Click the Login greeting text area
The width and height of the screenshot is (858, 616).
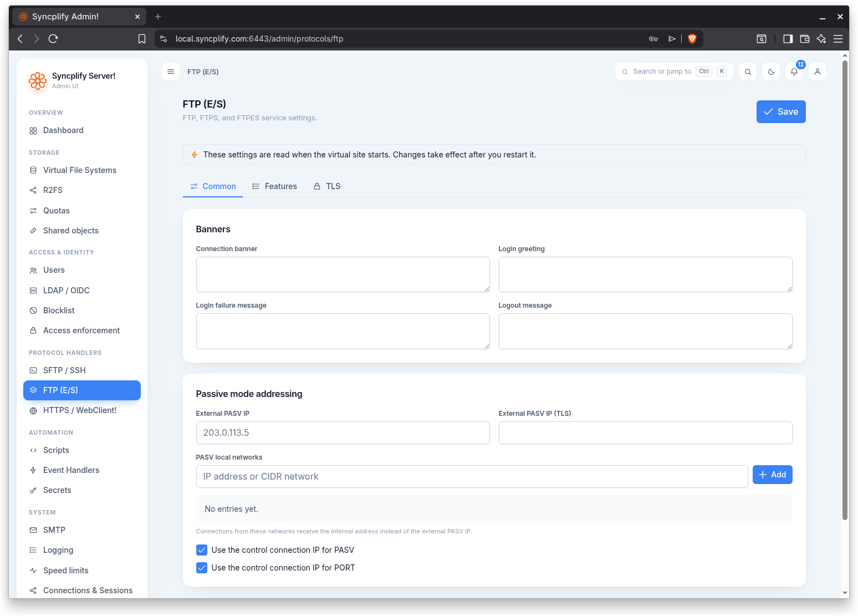pos(645,274)
